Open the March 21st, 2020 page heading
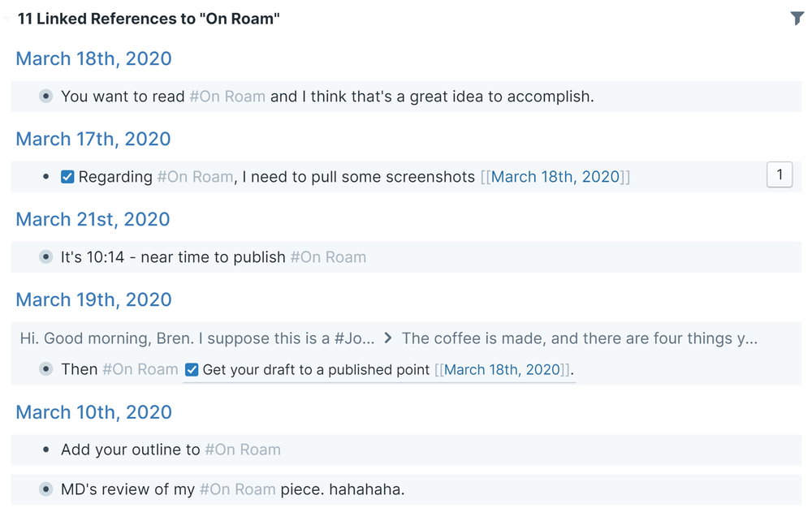812x512 pixels. [x=93, y=219]
